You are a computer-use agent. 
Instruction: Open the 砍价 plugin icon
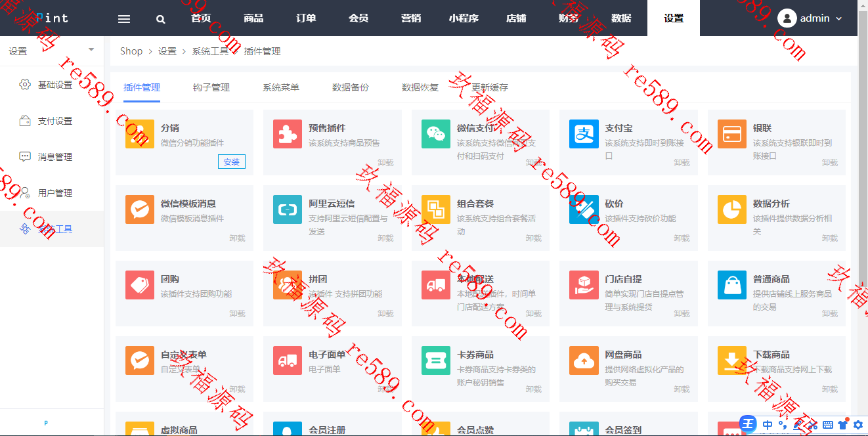584,209
